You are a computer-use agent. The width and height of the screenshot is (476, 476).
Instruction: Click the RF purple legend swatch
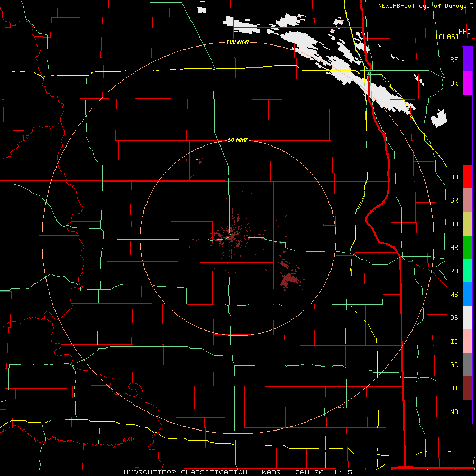467,59
